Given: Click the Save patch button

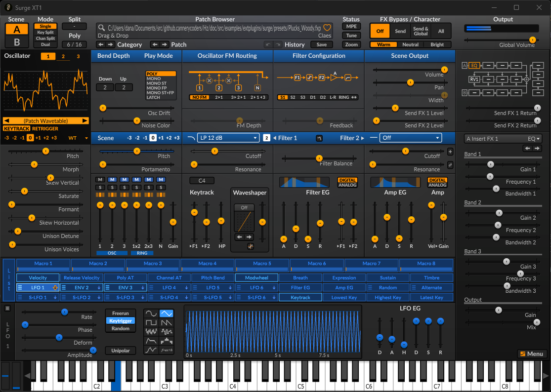Looking at the screenshot, I should [x=322, y=44].
